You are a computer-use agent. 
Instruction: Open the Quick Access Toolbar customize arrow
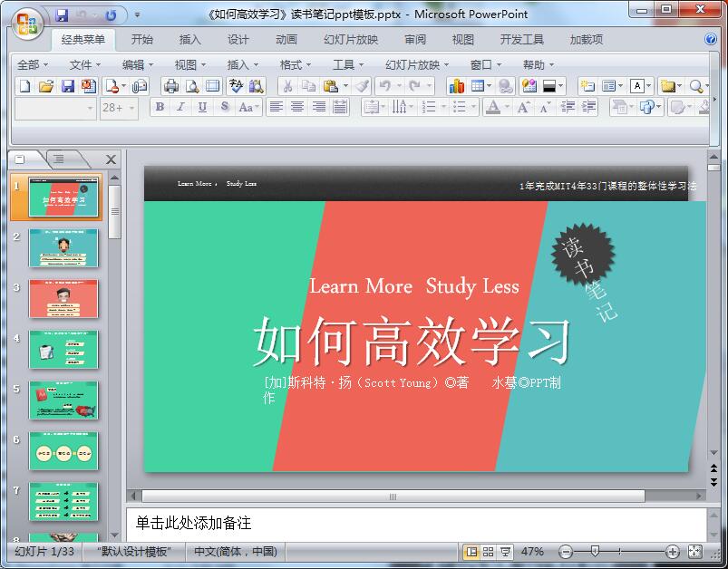137,14
